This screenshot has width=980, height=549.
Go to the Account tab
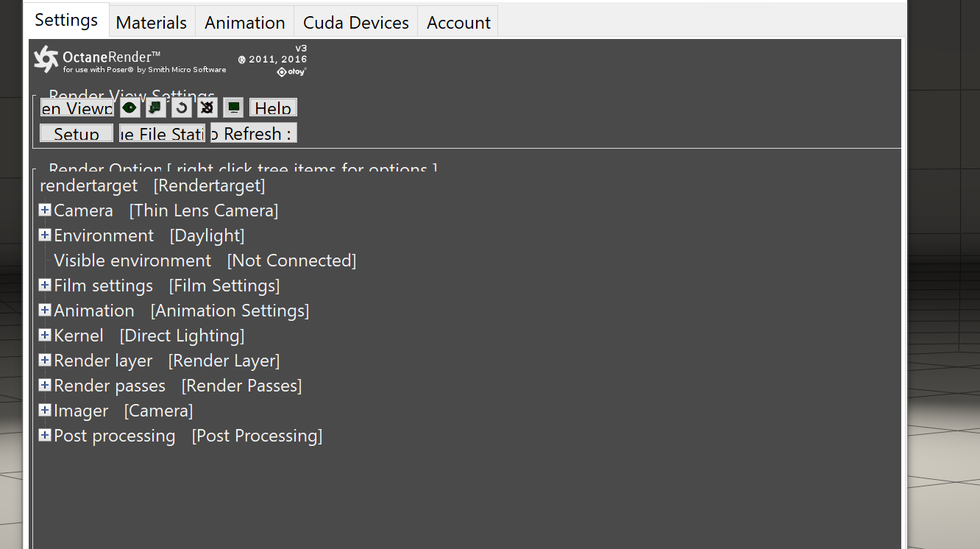[458, 22]
